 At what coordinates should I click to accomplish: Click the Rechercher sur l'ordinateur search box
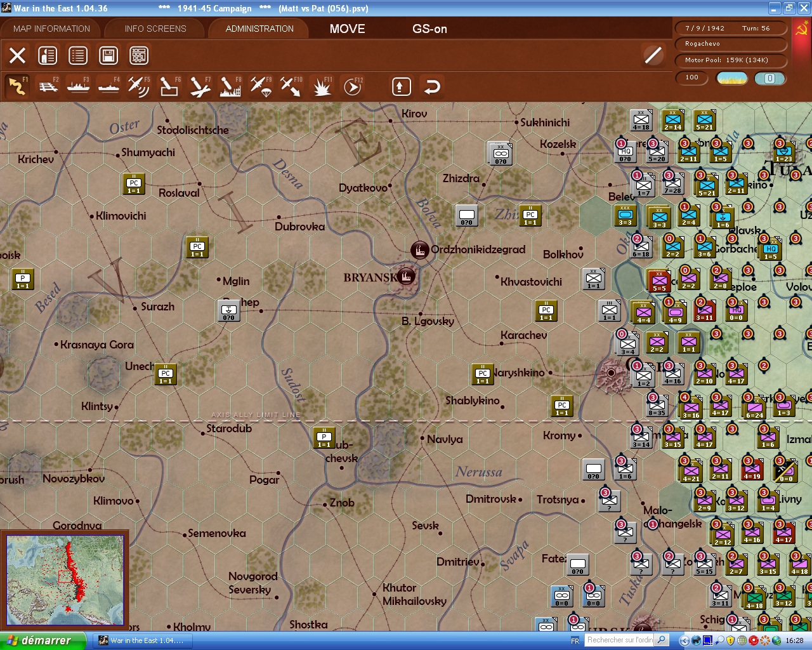[619, 640]
